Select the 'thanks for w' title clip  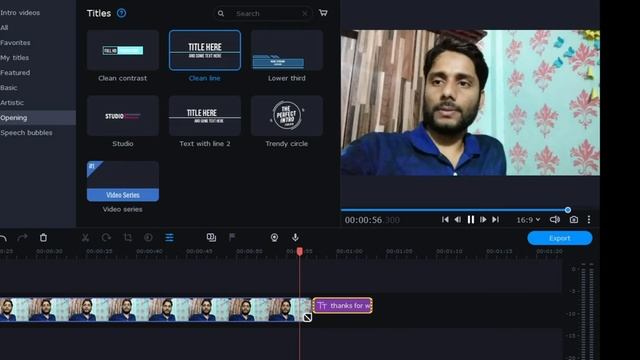click(x=342, y=305)
